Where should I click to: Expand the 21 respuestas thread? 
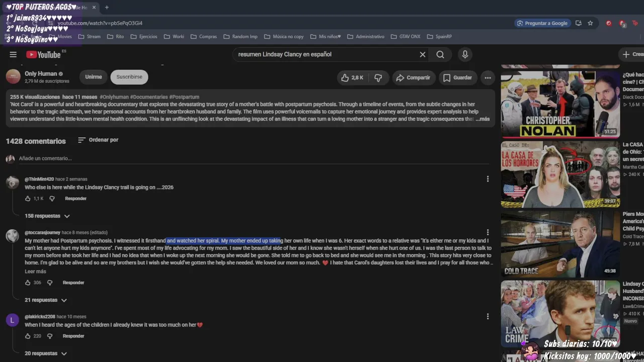click(x=46, y=300)
